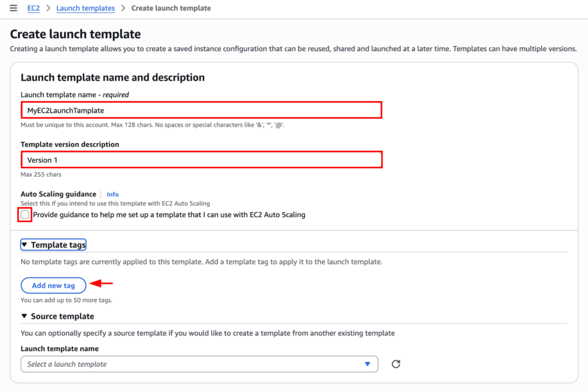Image resolution: width=588 pixels, height=392 pixels.
Task: Click the refresh icon beside launch template dropdown
Action: pos(396,364)
